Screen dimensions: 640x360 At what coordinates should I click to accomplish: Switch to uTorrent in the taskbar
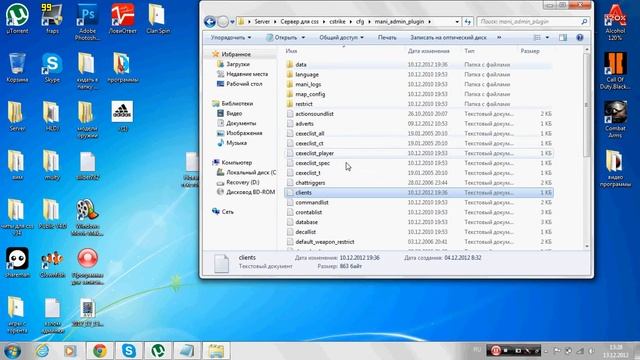click(158, 351)
